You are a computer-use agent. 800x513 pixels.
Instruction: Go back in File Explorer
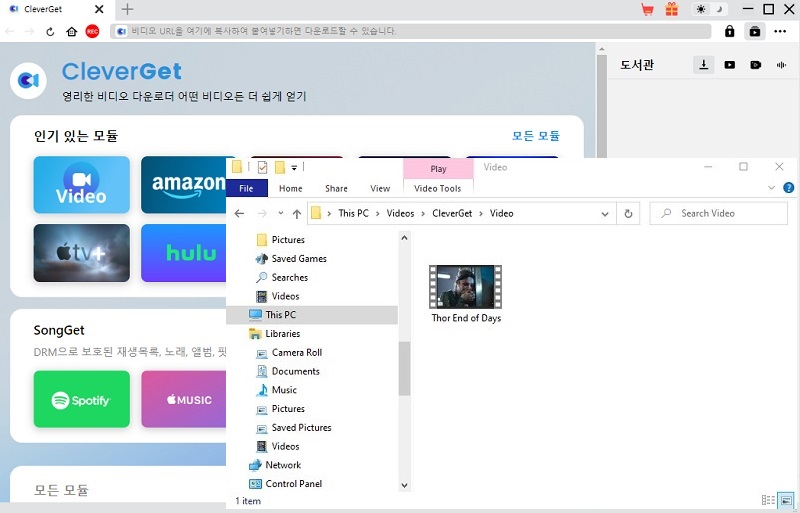(x=239, y=213)
